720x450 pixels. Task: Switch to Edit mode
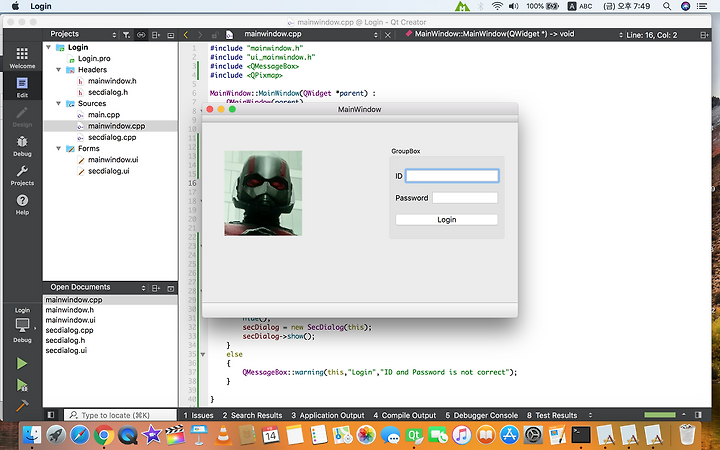(x=22, y=87)
